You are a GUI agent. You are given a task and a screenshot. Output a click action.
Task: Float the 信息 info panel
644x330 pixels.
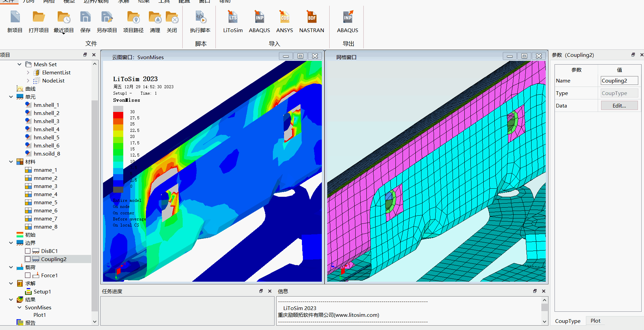tap(535, 291)
